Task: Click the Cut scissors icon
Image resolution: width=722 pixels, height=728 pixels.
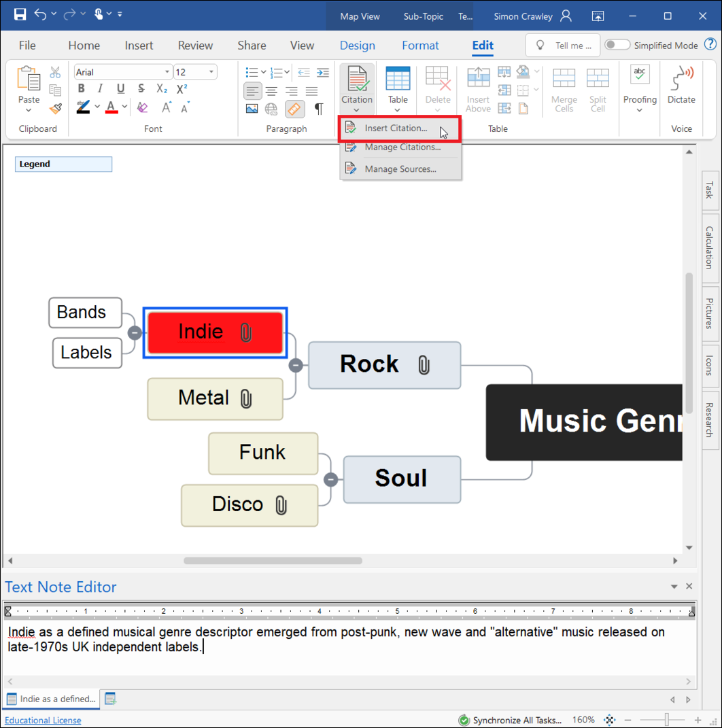Action: click(55, 73)
